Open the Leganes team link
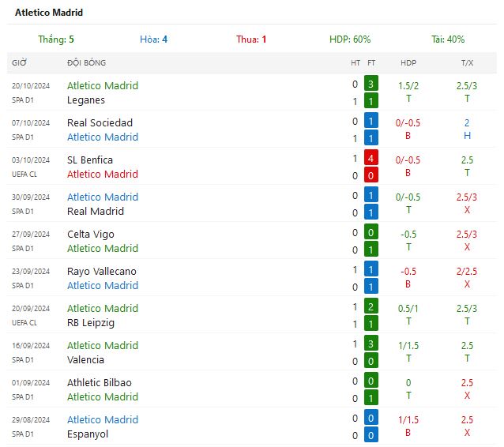504x447 pixels. click(x=86, y=100)
